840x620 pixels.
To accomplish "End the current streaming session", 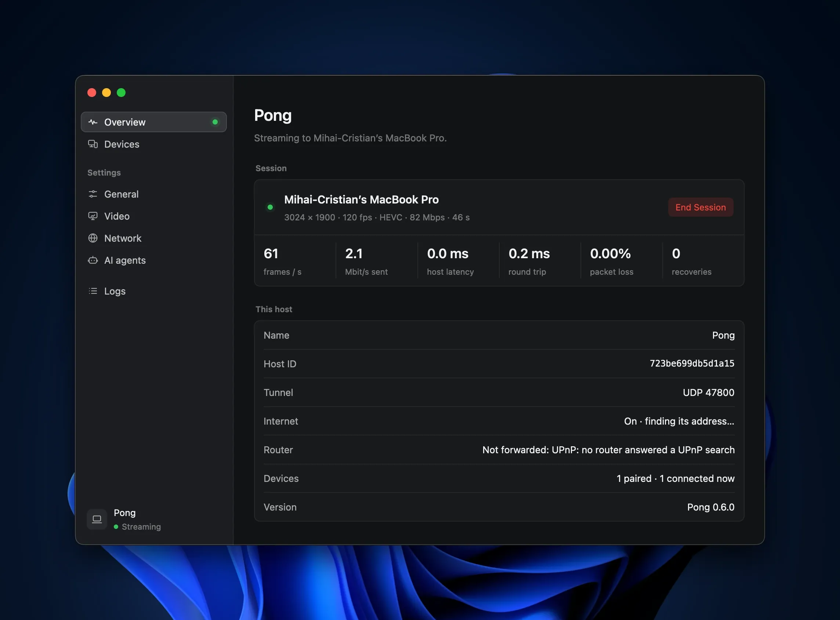I will pyautogui.click(x=700, y=207).
